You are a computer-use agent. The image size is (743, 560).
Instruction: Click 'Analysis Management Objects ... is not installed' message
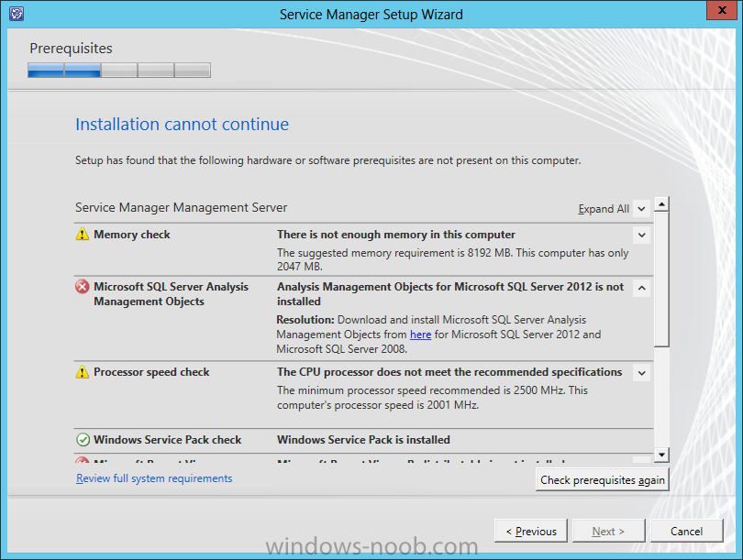[x=450, y=294]
